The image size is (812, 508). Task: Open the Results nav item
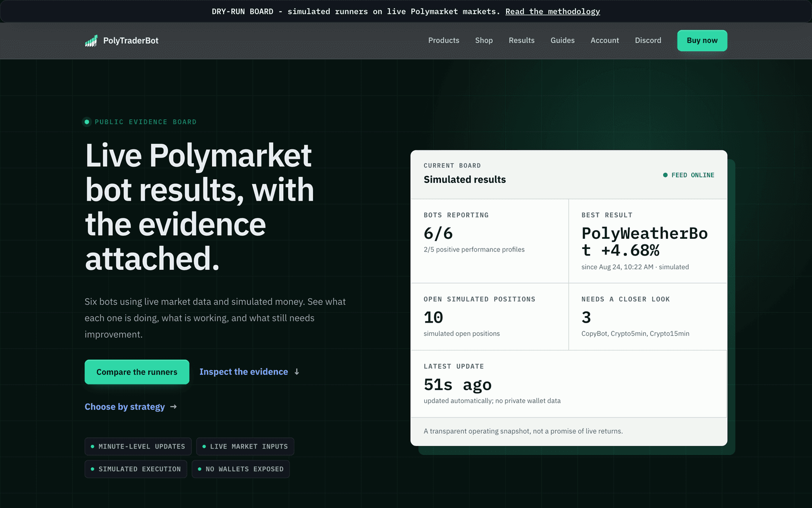tap(522, 41)
